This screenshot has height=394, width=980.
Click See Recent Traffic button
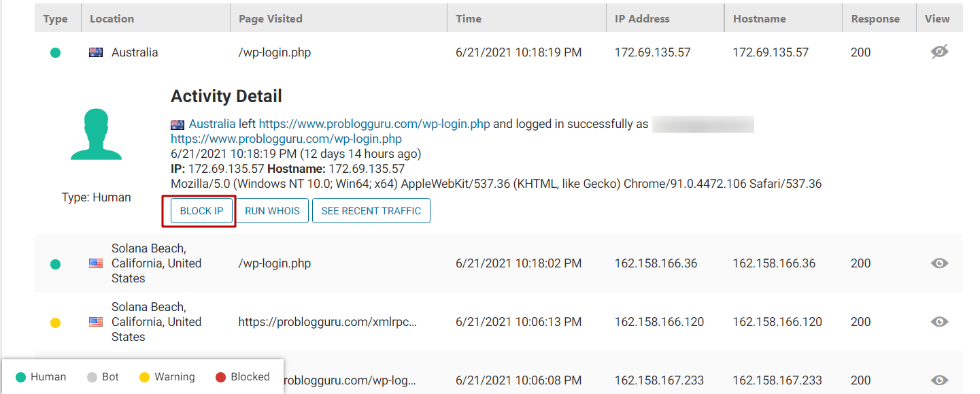[371, 211]
